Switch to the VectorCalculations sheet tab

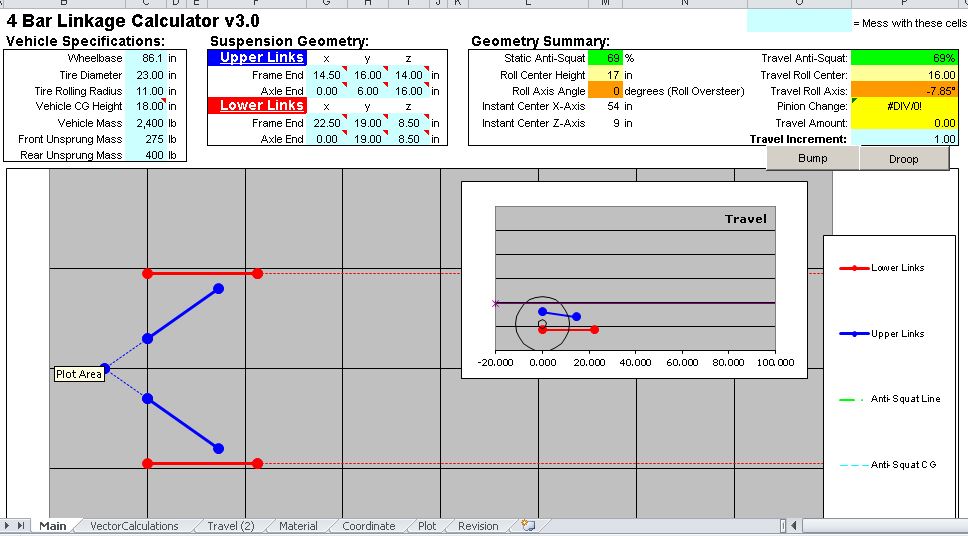134,526
